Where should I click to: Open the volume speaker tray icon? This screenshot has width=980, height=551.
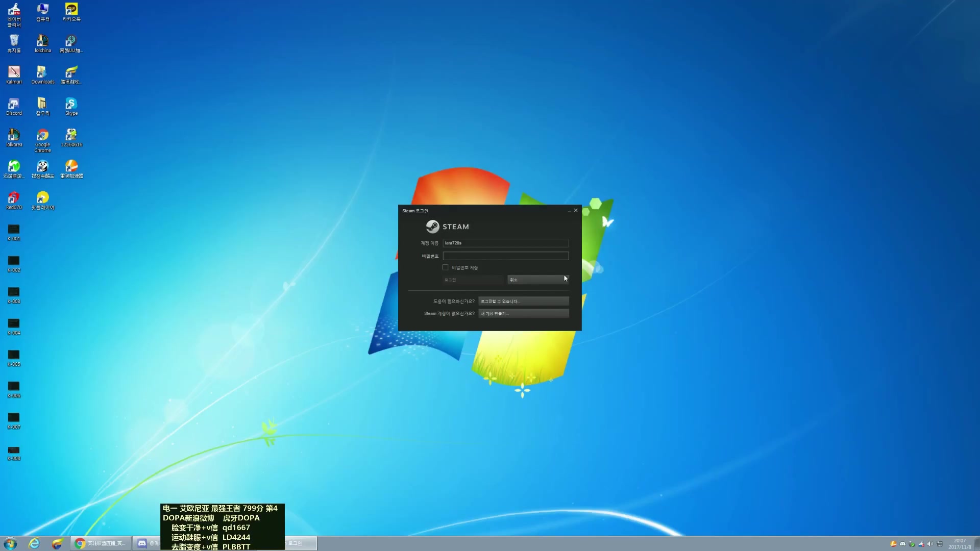pyautogui.click(x=930, y=544)
